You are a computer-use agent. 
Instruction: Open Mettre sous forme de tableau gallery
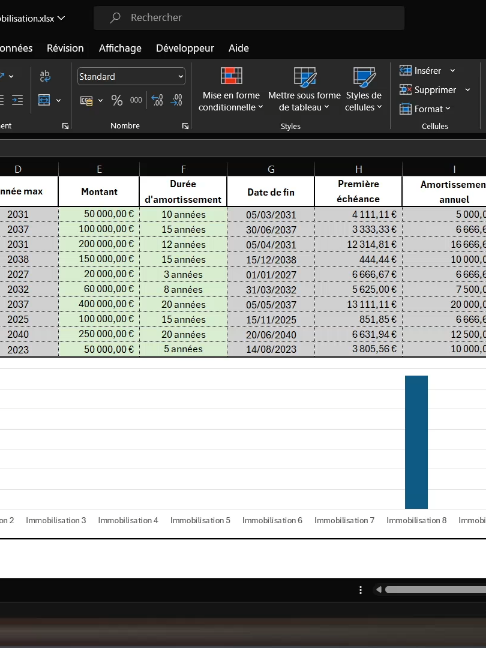click(304, 89)
